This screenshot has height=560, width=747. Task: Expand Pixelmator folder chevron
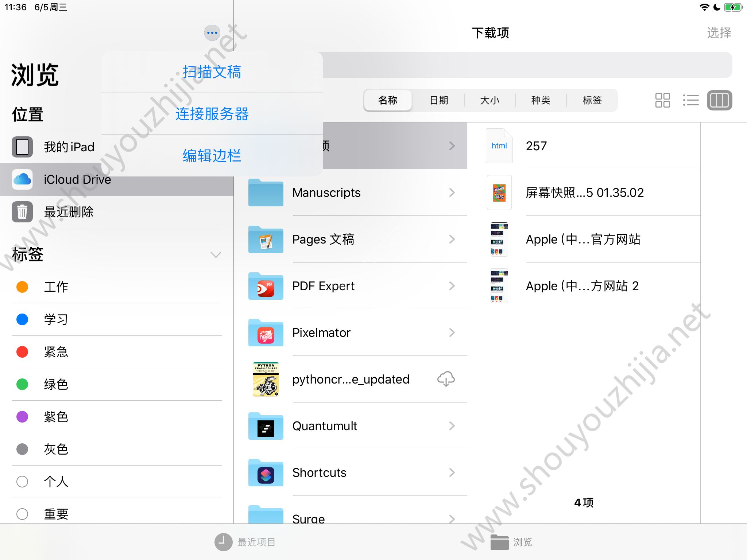pyautogui.click(x=452, y=332)
